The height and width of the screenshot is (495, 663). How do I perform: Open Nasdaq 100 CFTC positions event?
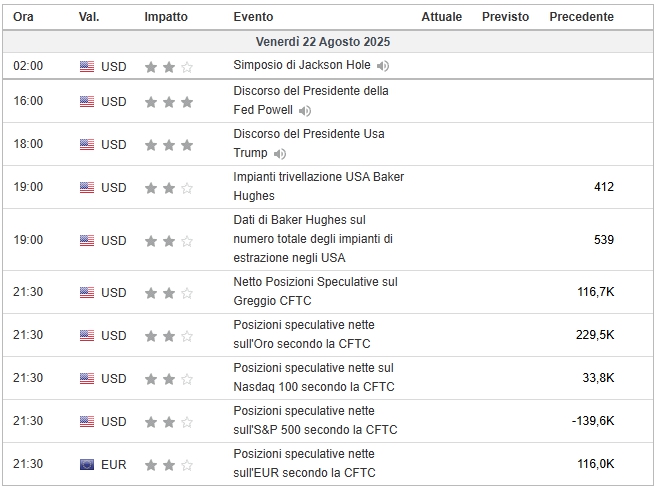(x=314, y=377)
